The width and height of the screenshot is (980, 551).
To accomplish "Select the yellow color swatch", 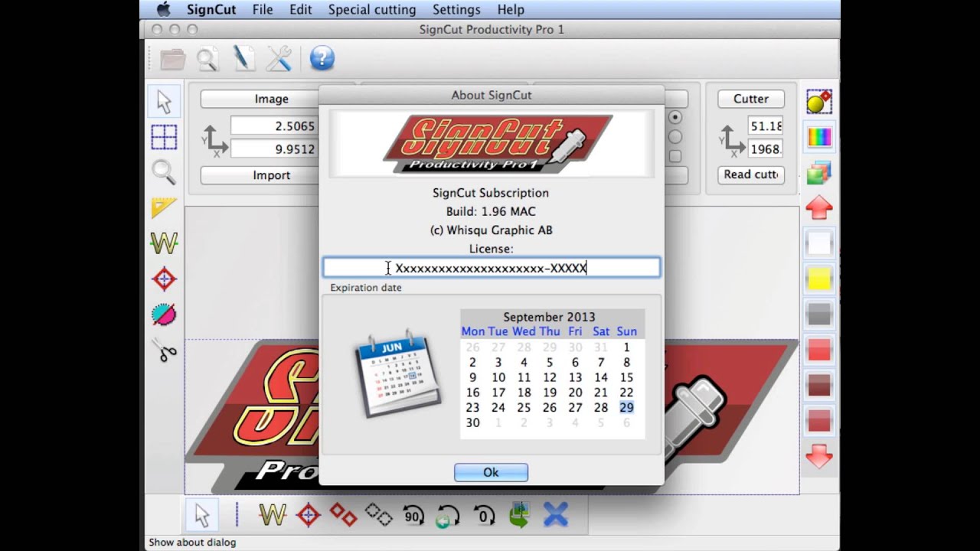I will (819, 279).
